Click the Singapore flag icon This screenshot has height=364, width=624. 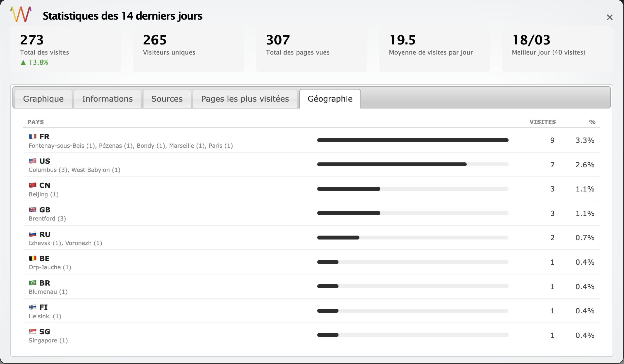pyautogui.click(x=33, y=332)
